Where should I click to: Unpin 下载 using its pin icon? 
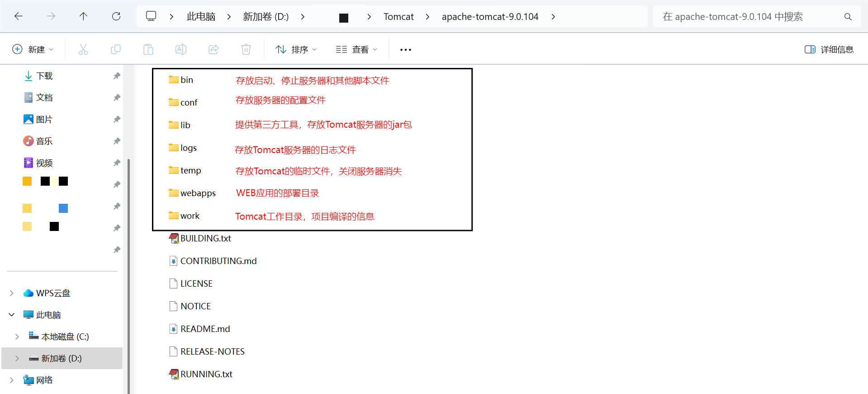click(x=117, y=76)
